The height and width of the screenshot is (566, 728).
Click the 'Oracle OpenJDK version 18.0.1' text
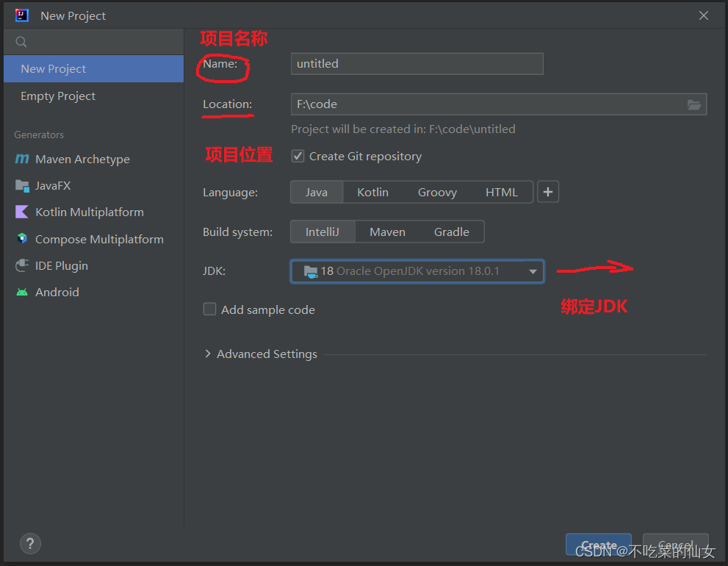(x=418, y=271)
